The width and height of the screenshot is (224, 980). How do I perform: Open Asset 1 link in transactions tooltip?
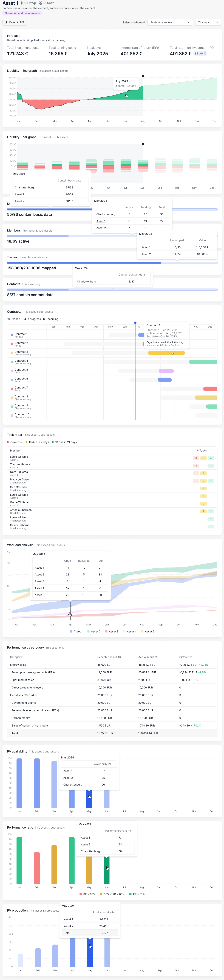click(146, 247)
